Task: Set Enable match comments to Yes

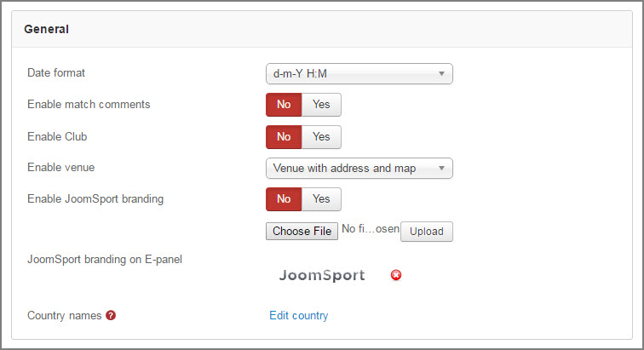Action: coord(321,105)
